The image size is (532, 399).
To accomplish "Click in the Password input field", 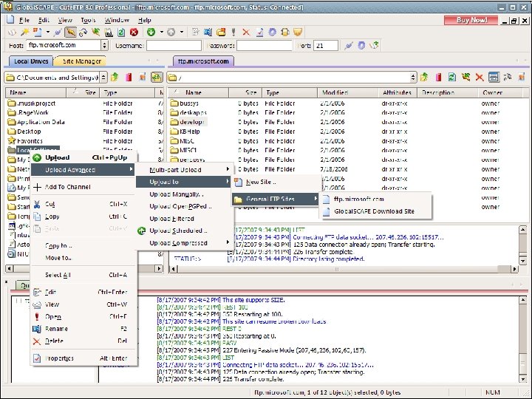I will [x=265, y=46].
